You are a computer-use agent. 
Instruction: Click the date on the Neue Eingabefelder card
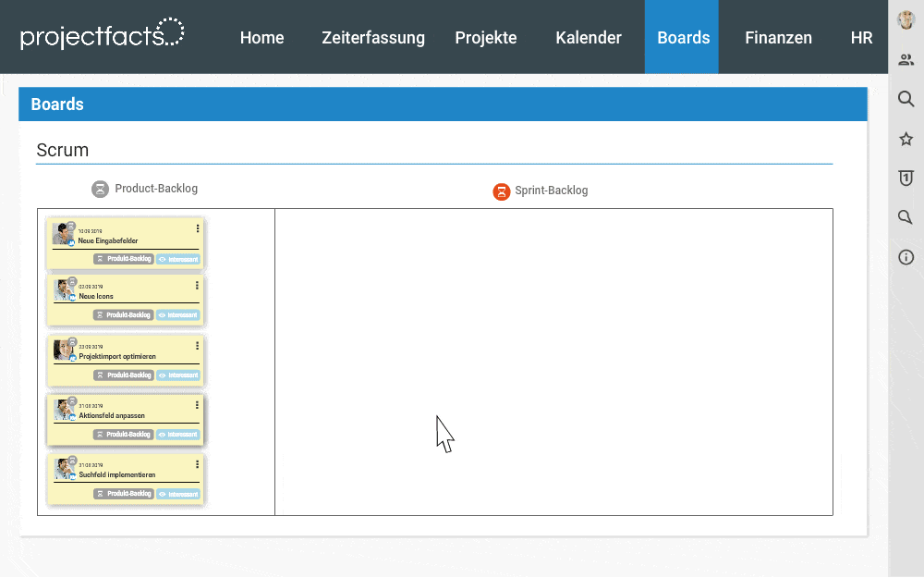click(91, 231)
